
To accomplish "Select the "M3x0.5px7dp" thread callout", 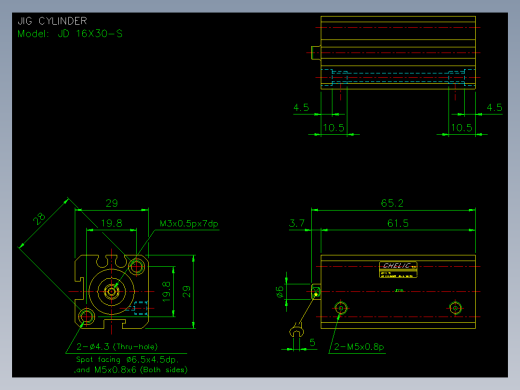I will click(x=189, y=223).
